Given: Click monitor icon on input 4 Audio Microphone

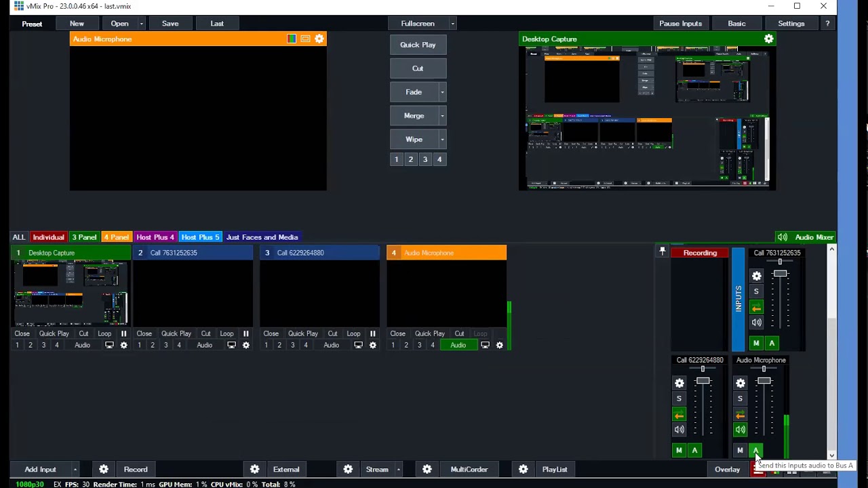Looking at the screenshot, I should coord(485,345).
